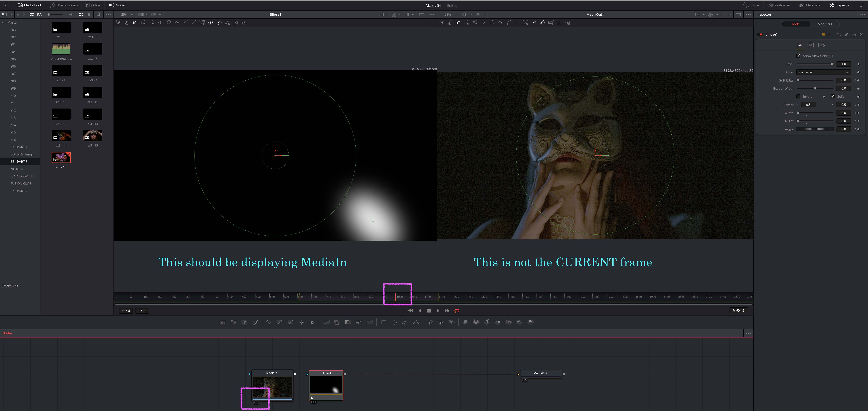Collapse the Master bin tree

(x=3, y=23)
